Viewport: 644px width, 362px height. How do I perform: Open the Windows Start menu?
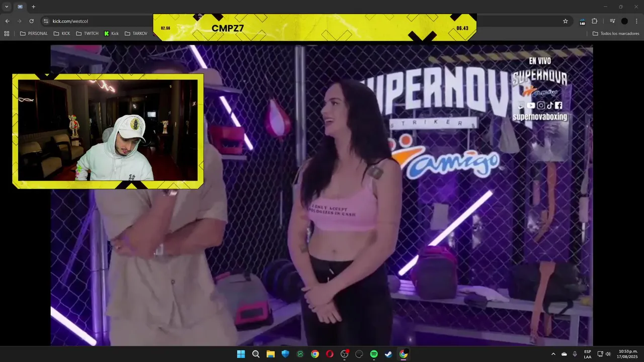click(241, 354)
